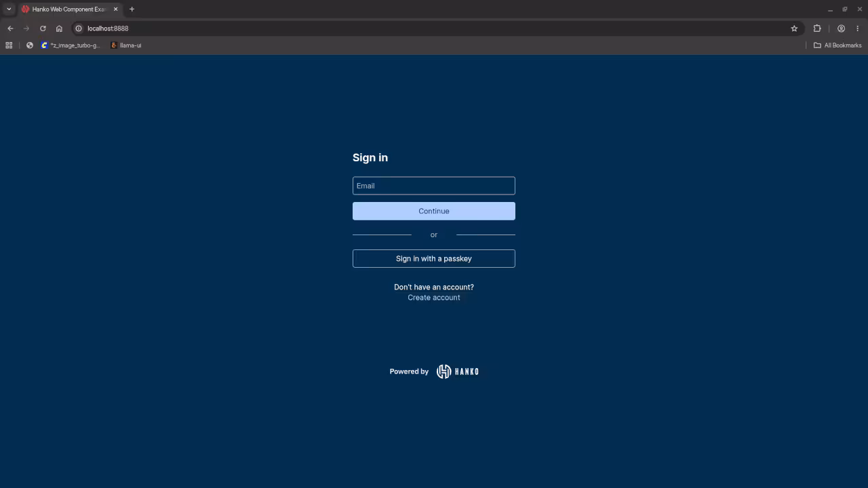
Task: Open the llama-ui bookmark
Action: (126, 45)
